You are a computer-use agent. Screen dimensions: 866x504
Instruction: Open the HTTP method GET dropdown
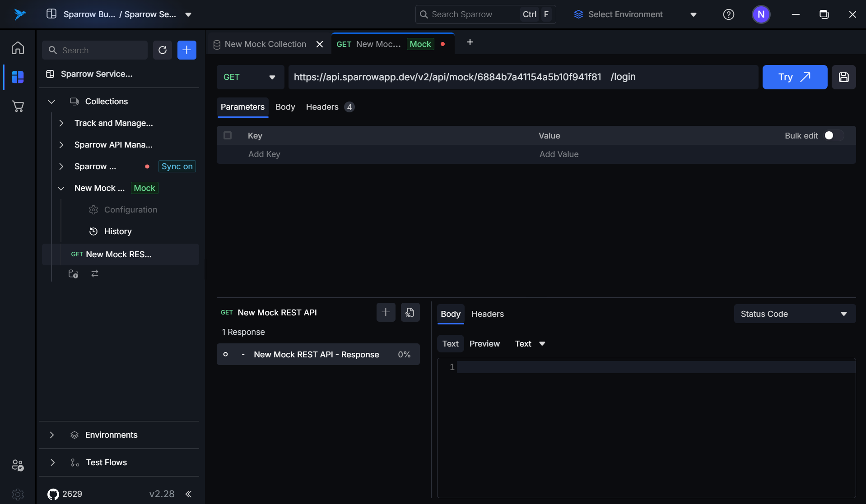point(250,77)
